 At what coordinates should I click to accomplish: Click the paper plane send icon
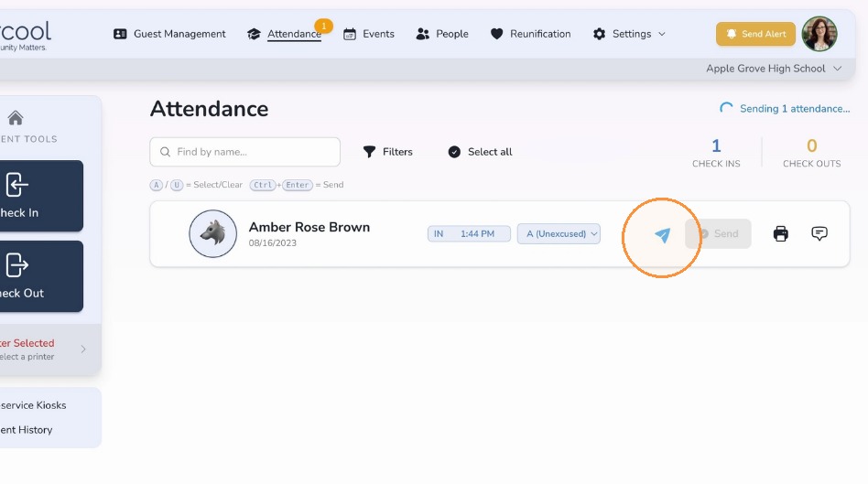pyautogui.click(x=663, y=235)
